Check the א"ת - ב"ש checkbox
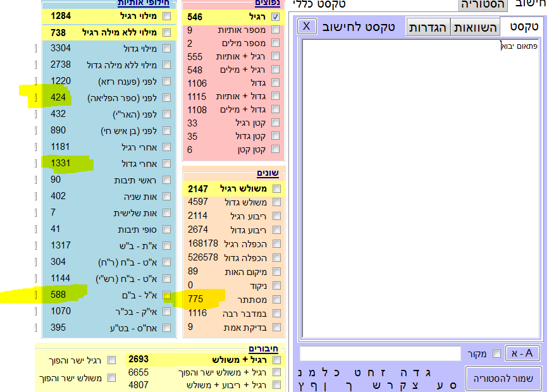Viewport: 549px width, 392px height. pos(166,245)
